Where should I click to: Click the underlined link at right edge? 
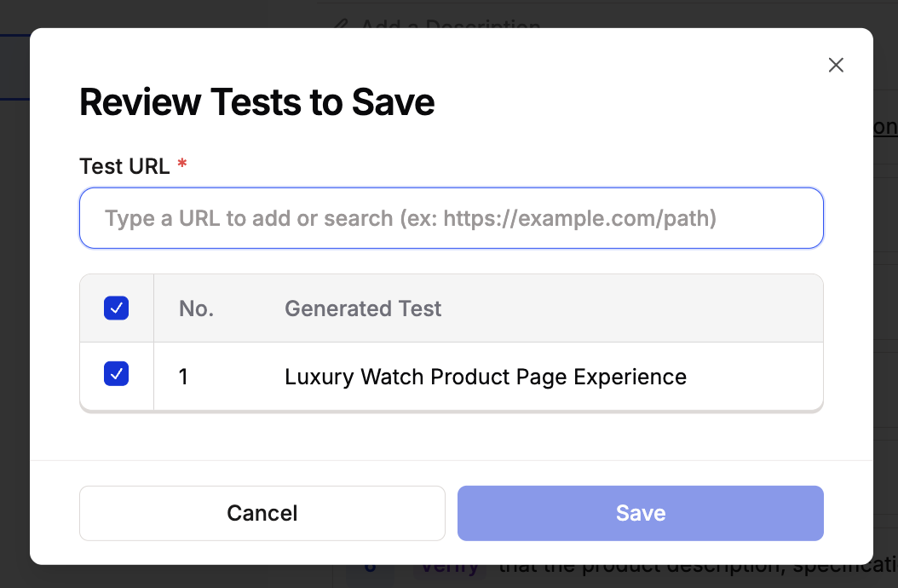click(x=885, y=127)
